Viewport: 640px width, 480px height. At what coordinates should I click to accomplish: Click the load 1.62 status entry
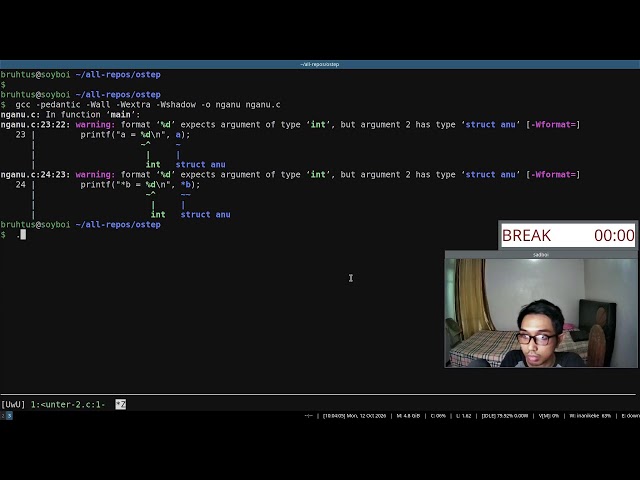pyautogui.click(x=464, y=416)
